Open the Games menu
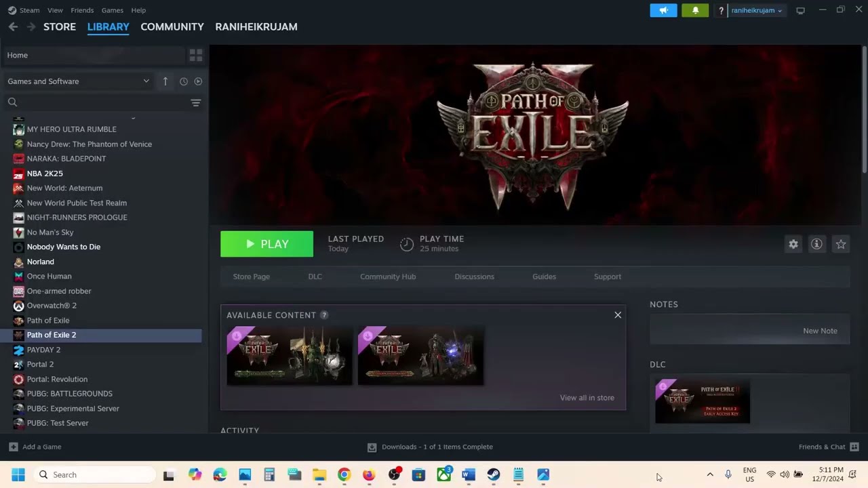The image size is (868, 488). click(x=112, y=10)
